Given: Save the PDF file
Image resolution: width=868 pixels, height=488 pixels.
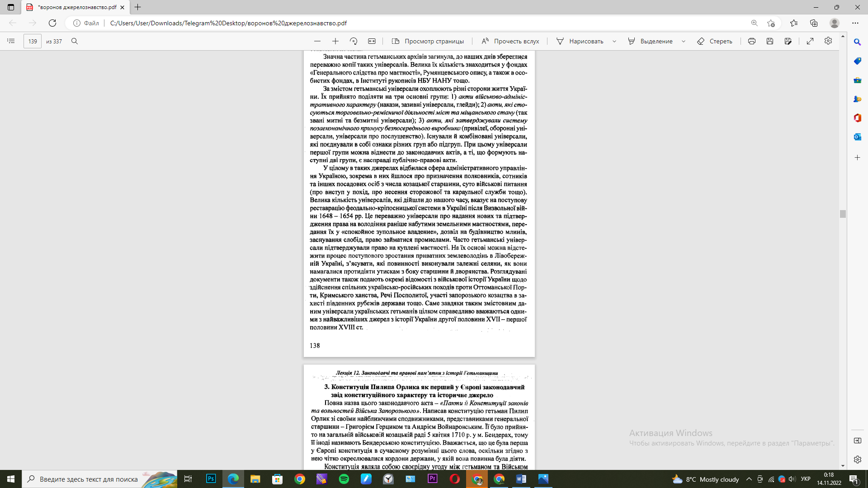Looking at the screenshot, I should pos(770,41).
